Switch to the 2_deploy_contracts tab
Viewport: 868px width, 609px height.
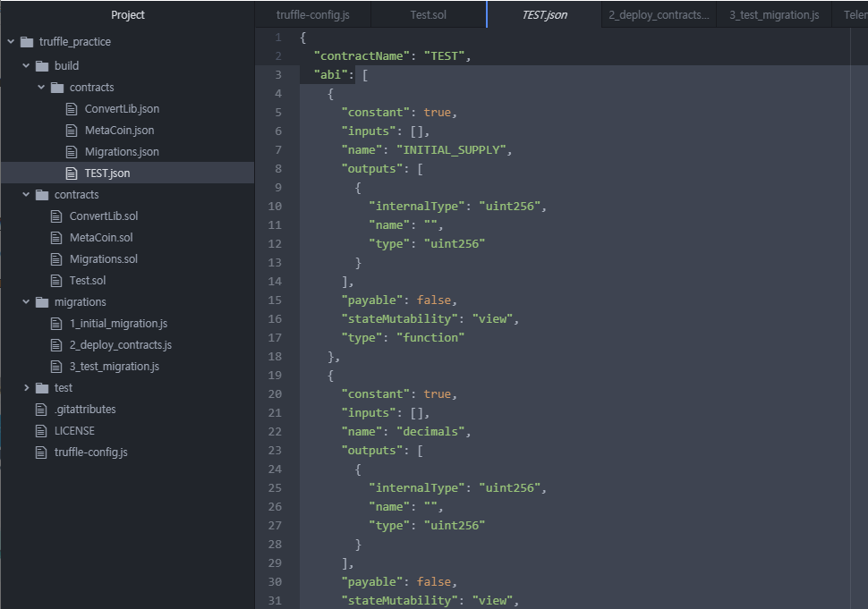[659, 15]
